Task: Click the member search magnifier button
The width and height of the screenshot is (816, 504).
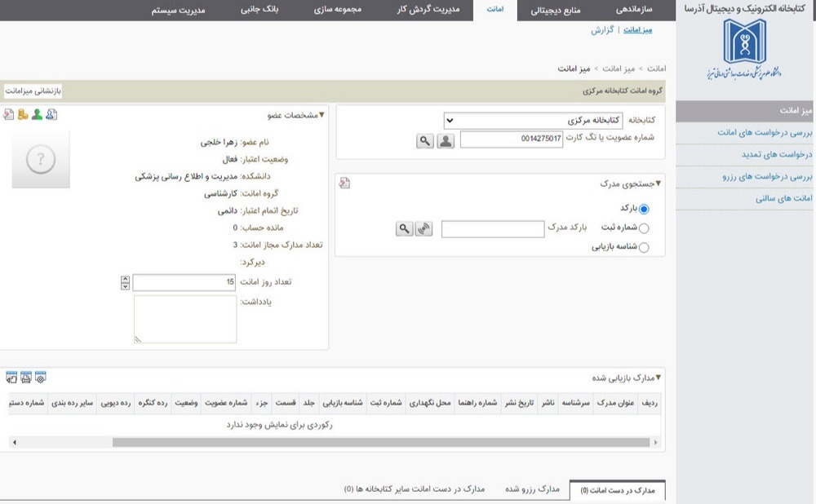Action: [425, 141]
